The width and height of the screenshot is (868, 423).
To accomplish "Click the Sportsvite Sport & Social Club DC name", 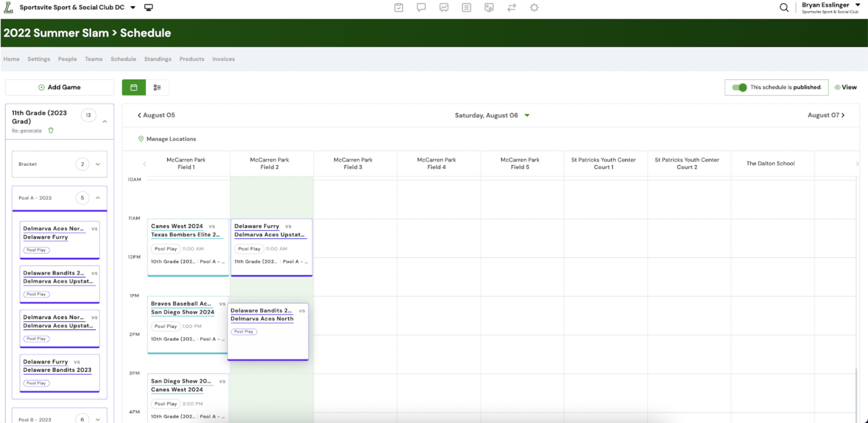I will point(72,7).
